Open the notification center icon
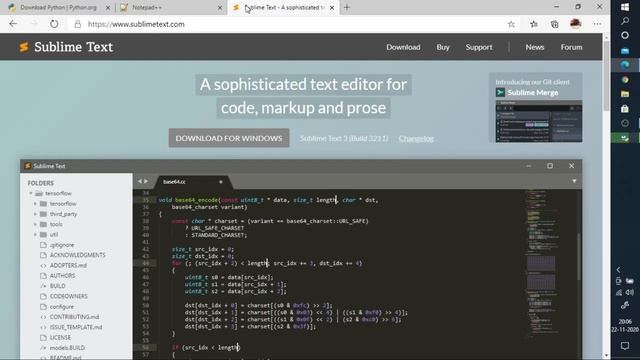This screenshot has height=360, width=640. [x=625, y=346]
